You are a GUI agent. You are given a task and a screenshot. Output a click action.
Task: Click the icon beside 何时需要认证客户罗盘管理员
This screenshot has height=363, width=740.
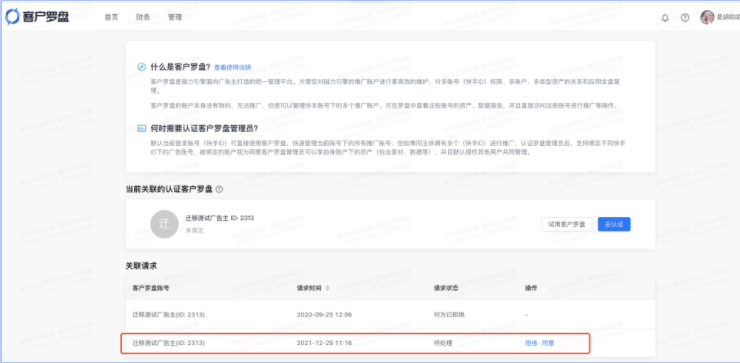tap(142, 128)
